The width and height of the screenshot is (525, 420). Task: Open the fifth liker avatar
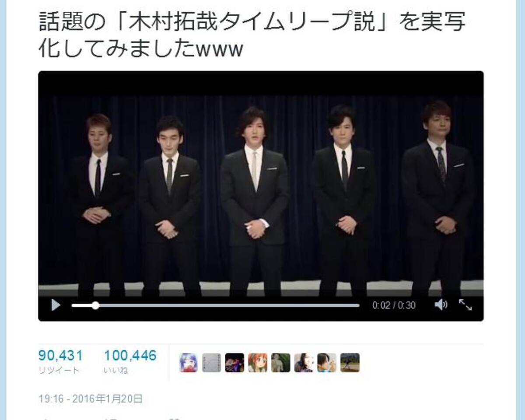tap(280, 363)
